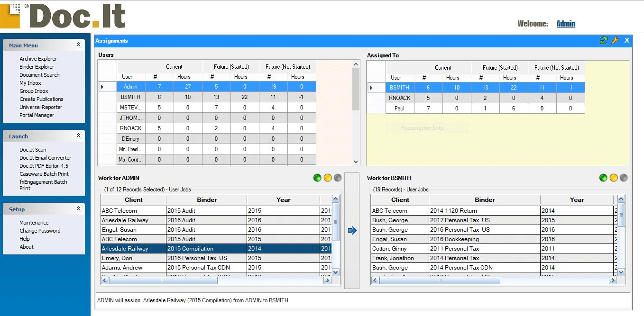Open Create Publications

point(41,99)
